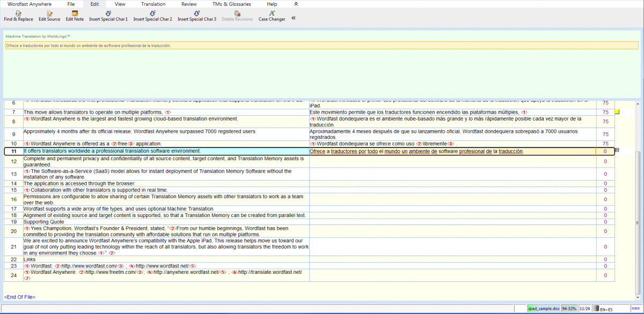Click the ipad_sample.doc file name in status bar
The height and width of the screenshot is (314, 644).
(544, 309)
